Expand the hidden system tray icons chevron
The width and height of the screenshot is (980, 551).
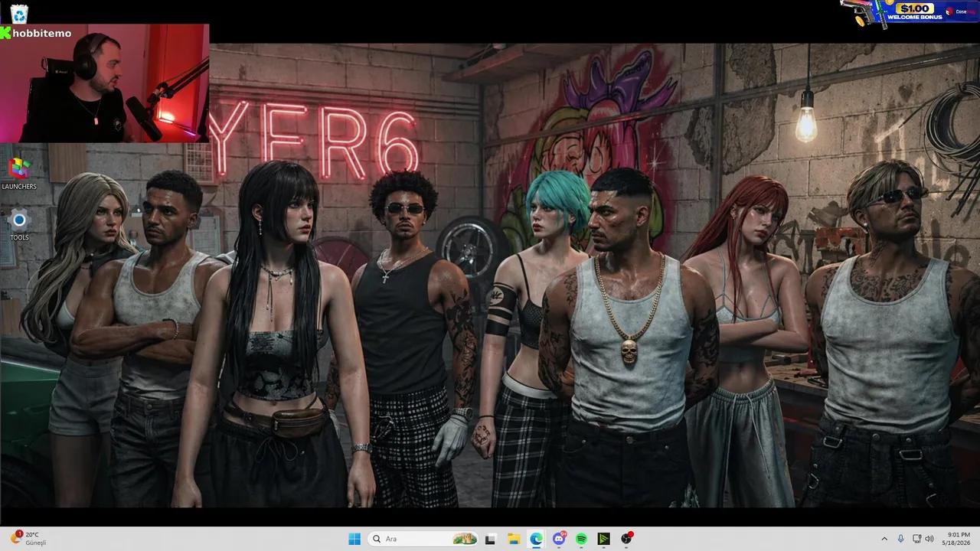[884, 539]
